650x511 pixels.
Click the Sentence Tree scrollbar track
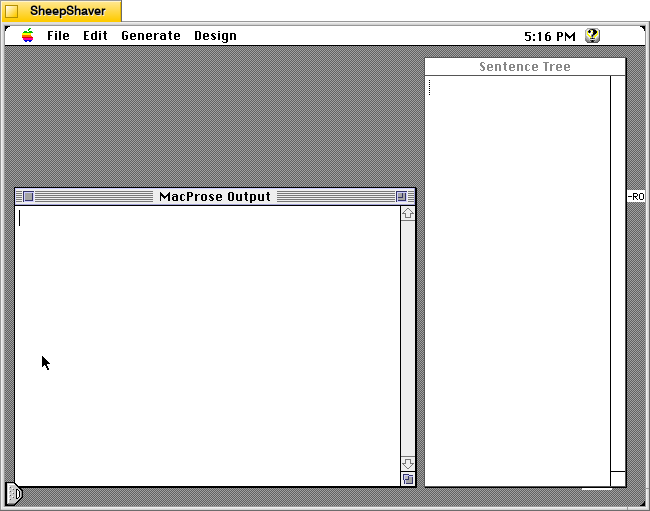click(618, 273)
